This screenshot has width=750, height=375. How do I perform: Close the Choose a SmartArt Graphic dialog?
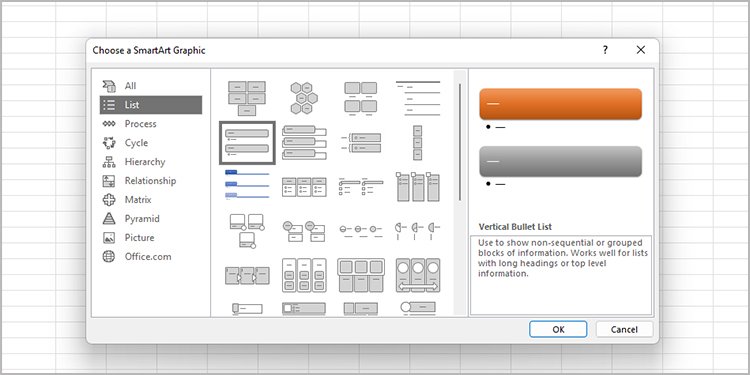point(640,50)
